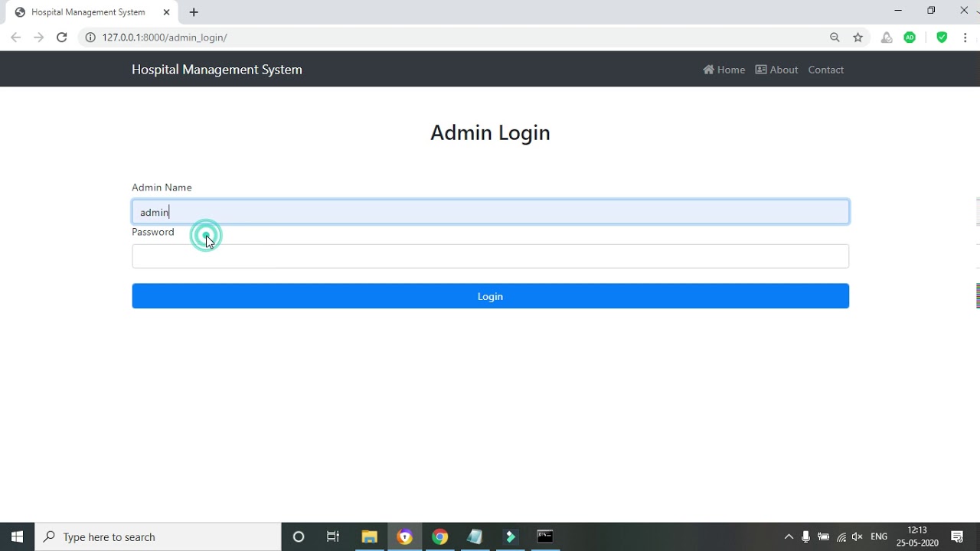The width and height of the screenshot is (980, 551).
Task: Open the Wi-Fi network tray icon
Action: pyautogui.click(x=841, y=536)
